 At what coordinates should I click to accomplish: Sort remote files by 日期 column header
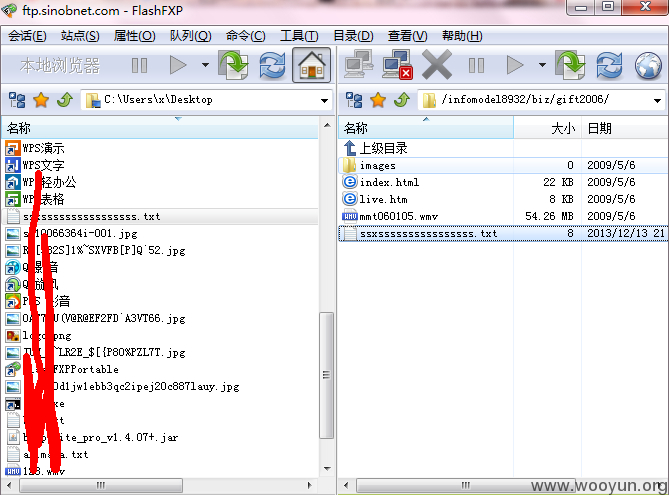625,128
